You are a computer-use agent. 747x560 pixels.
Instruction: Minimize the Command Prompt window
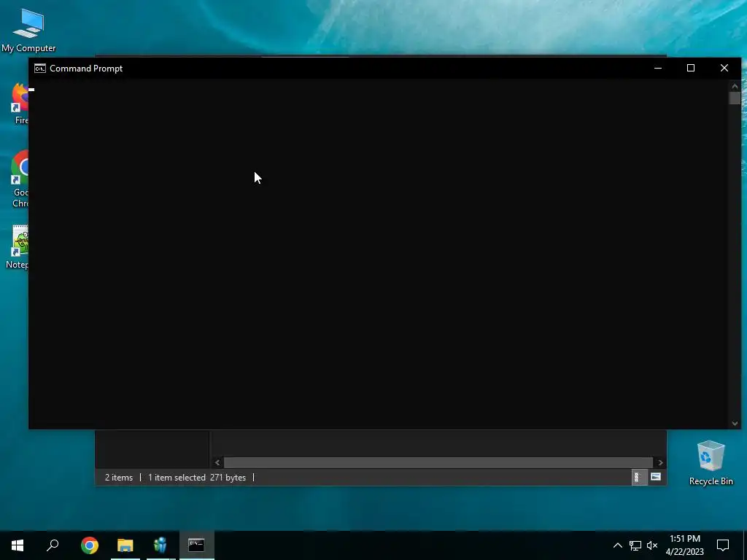pyautogui.click(x=658, y=68)
